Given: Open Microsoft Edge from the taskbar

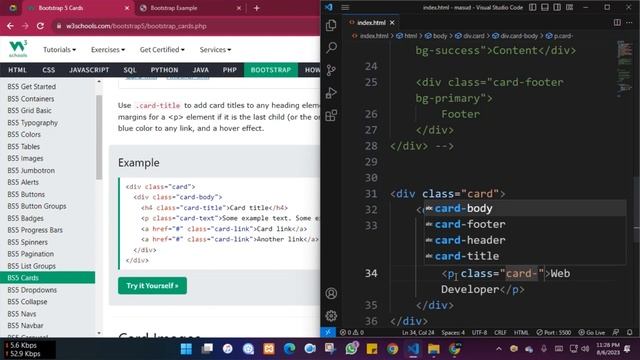Looking at the screenshot, I should [x=289, y=349].
